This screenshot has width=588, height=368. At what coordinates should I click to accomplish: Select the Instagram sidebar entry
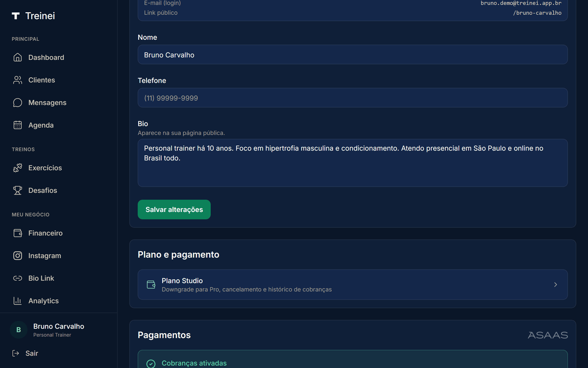(59, 256)
